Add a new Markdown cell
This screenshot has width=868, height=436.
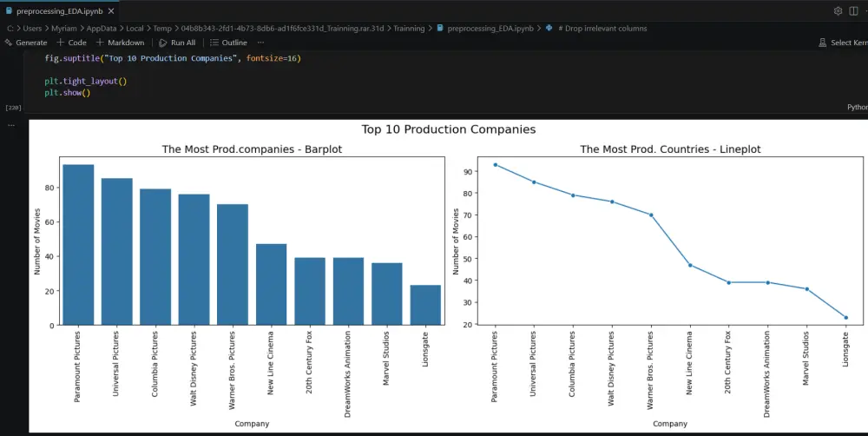[x=120, y=43]
